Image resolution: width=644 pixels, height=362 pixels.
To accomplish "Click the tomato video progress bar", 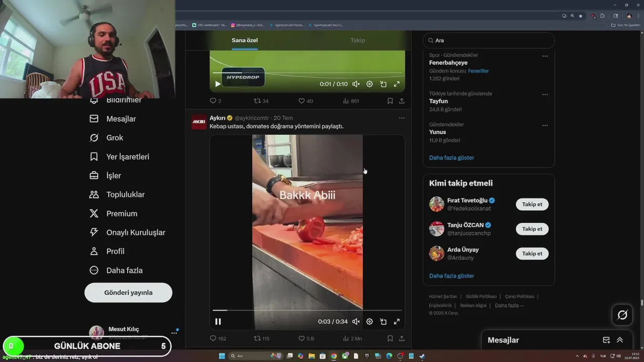I will point(307,310).
